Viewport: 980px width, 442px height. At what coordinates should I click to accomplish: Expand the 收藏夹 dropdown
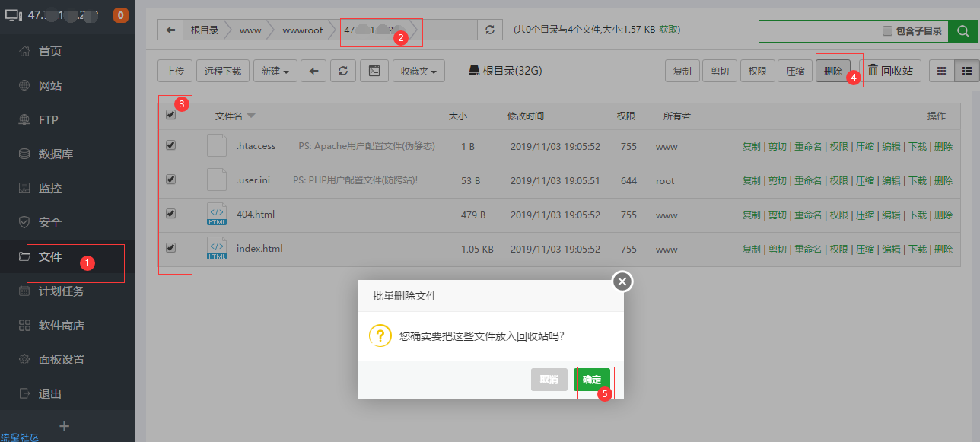coord(418,71)
